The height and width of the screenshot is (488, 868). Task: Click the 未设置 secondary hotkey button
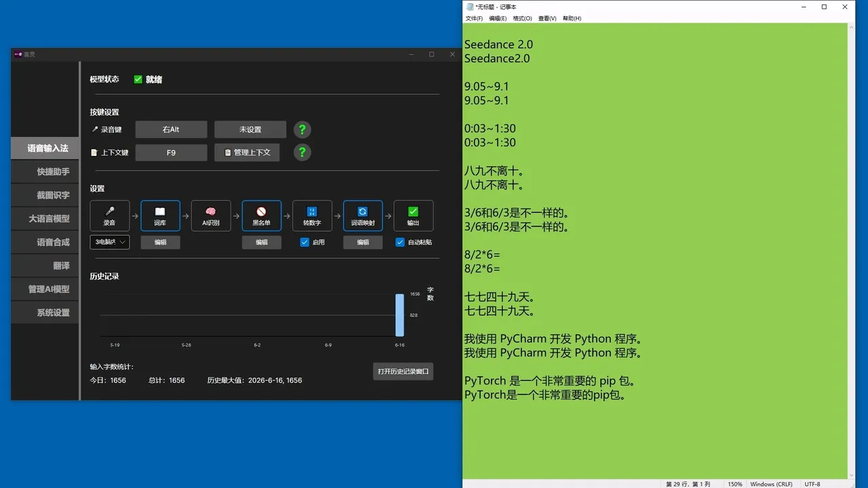click(250, 129)
